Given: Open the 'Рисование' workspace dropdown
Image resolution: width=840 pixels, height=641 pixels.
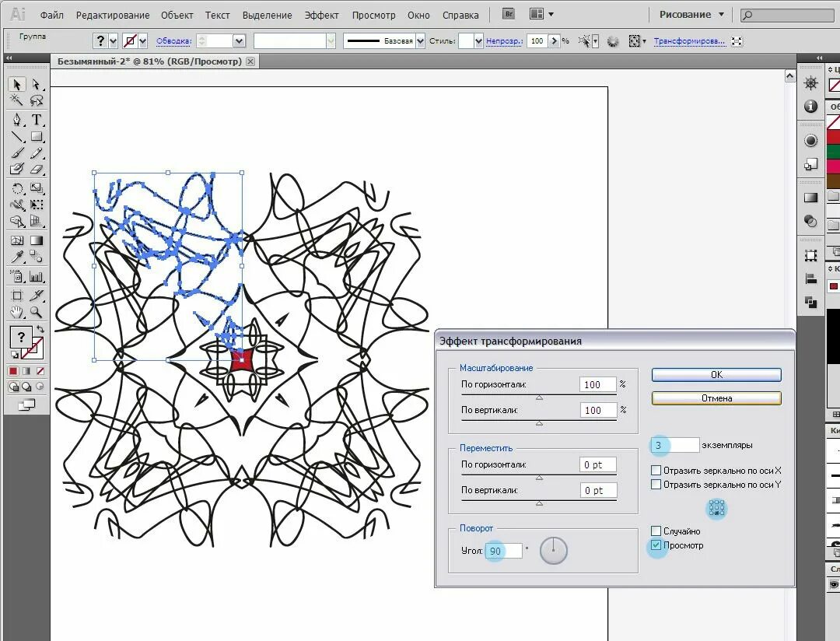Looking at the screenshot, I should click(x=691, y=15).
